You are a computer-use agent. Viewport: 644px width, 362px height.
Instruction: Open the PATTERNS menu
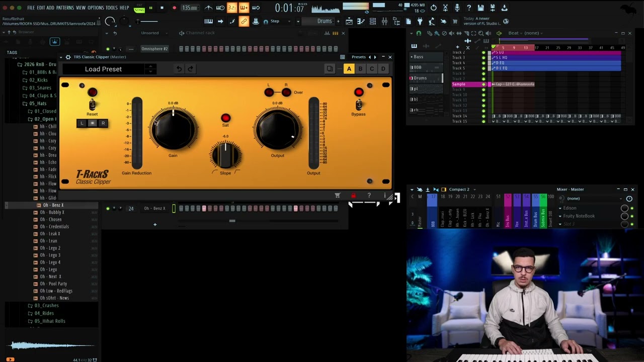click(65, 8)
